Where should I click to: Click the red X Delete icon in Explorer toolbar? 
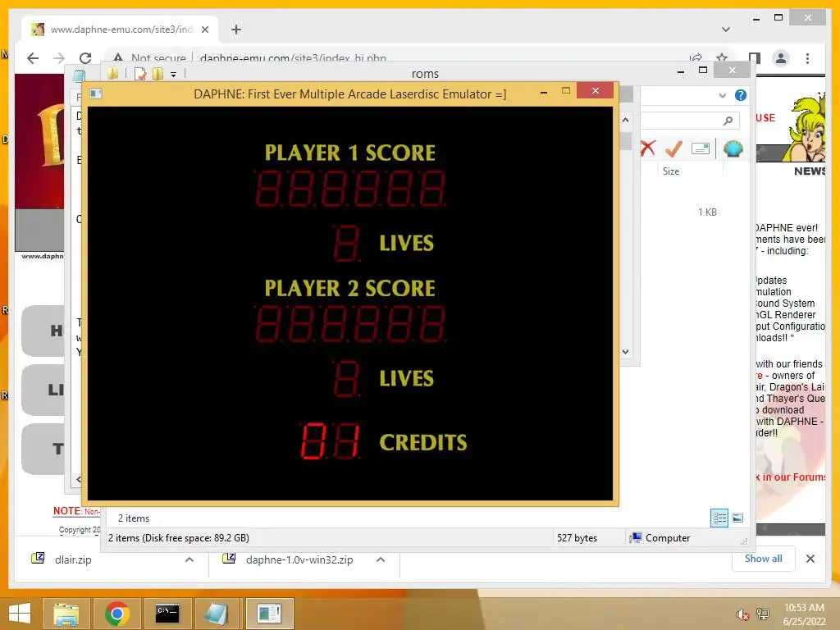[648, 148]
